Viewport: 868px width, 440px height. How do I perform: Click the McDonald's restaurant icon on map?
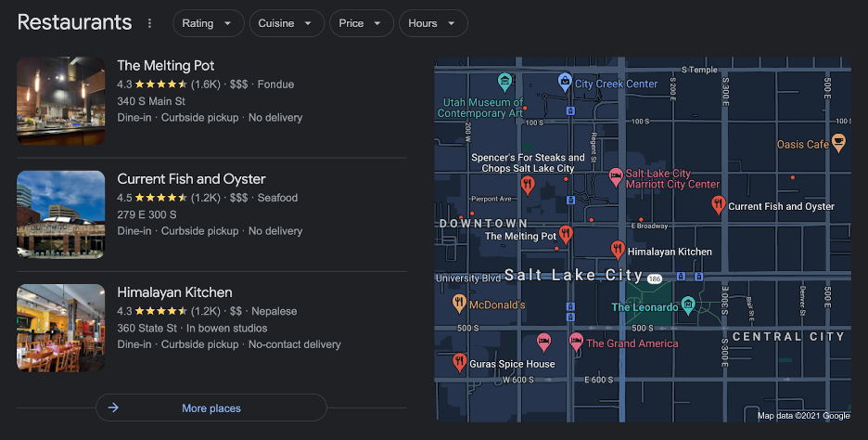click(459, 304)
